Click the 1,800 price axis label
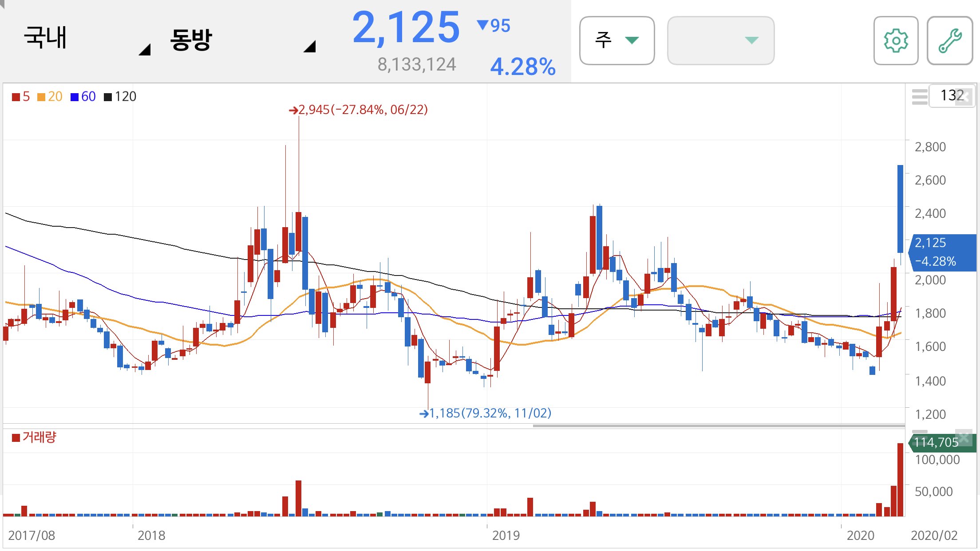Viewport: 980px width, 551px height. [x=930, y=313]
